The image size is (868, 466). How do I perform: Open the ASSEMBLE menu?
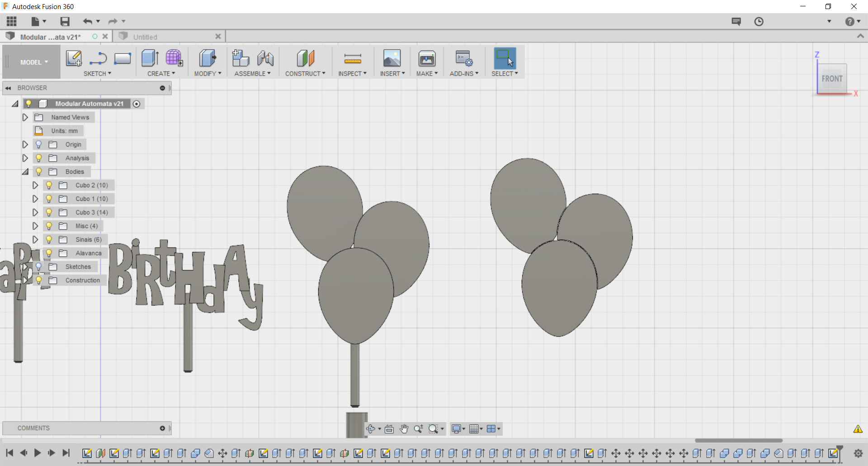[252, 74]
